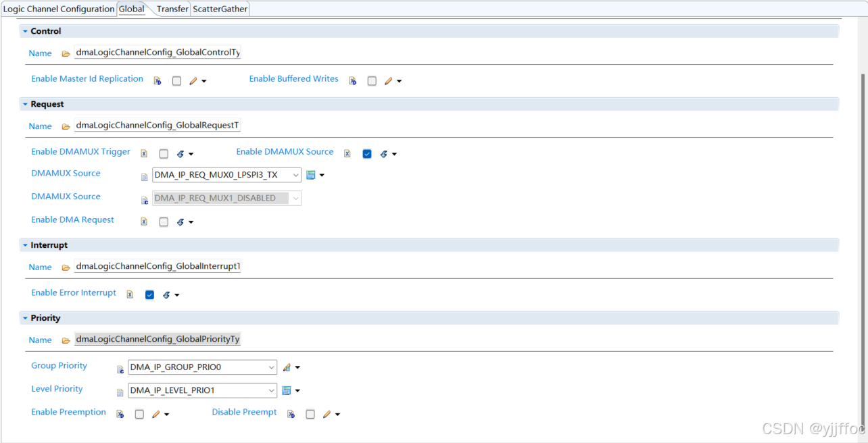The width and height of the screenshot is (868, 443).
Task: Click variant icon next to Enable DMAMUX Source label
Action: pyautogui.click(x=347, y=154)
